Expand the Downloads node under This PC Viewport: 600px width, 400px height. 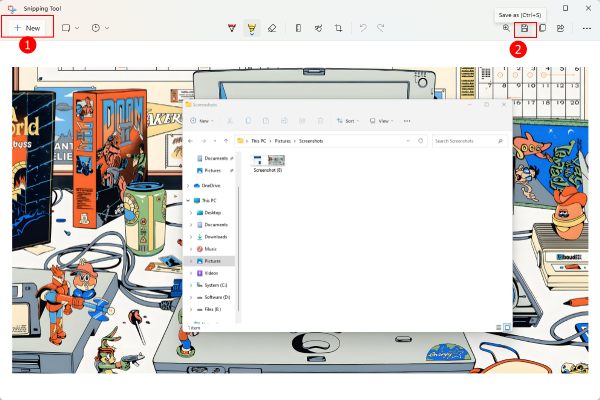[x=191, y=237]
